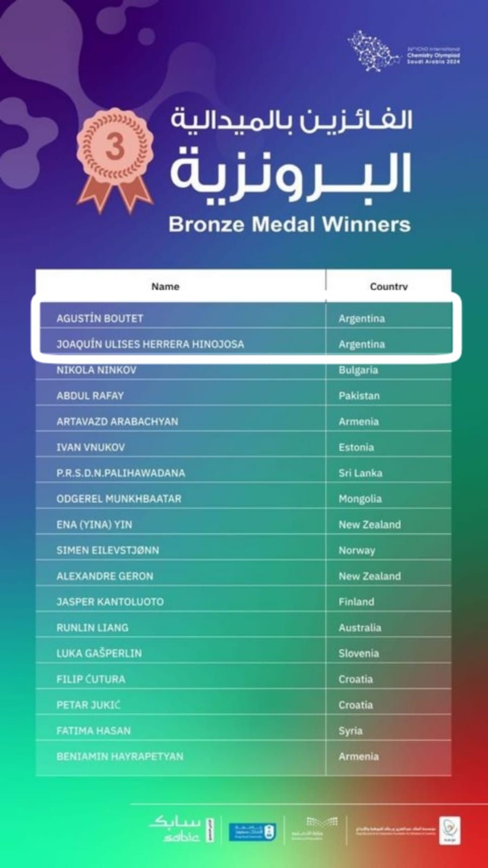Screen dimensions: 488x868
Task: Select the Name column header
Action: 165,286
